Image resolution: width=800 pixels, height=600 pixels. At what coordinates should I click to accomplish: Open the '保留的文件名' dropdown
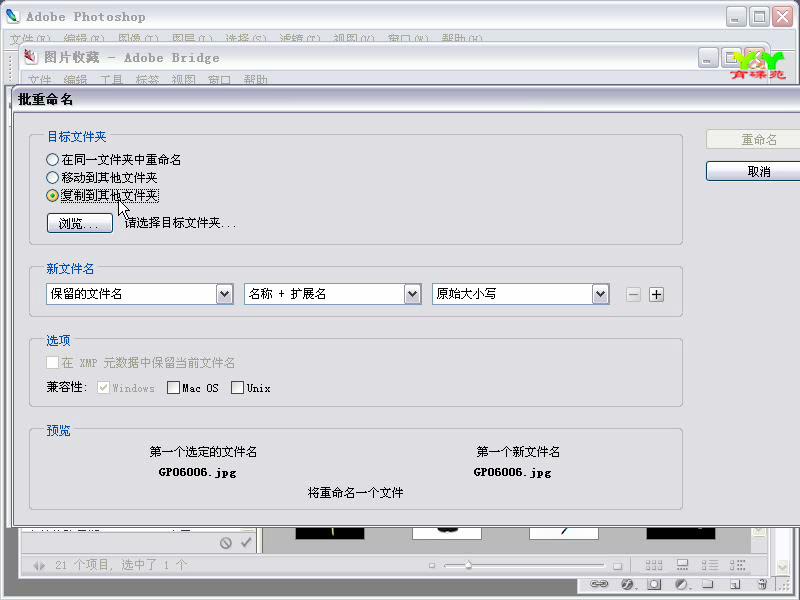pos(140,294)
